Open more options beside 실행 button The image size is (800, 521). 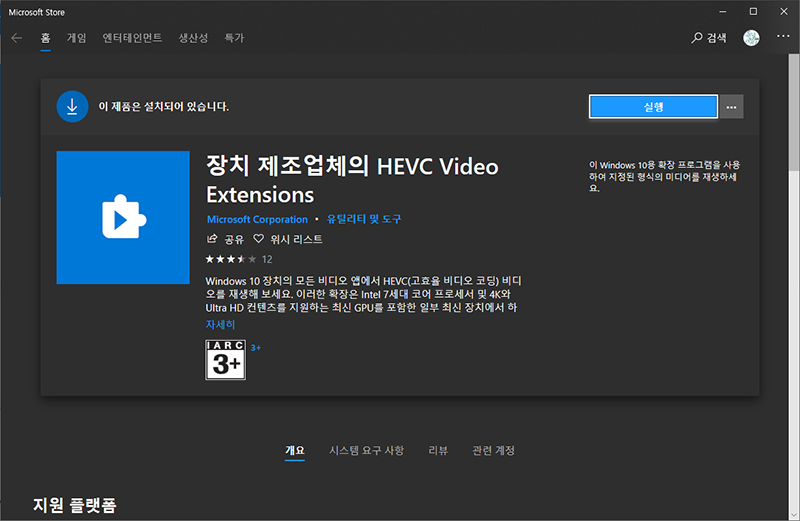[732, 107]
